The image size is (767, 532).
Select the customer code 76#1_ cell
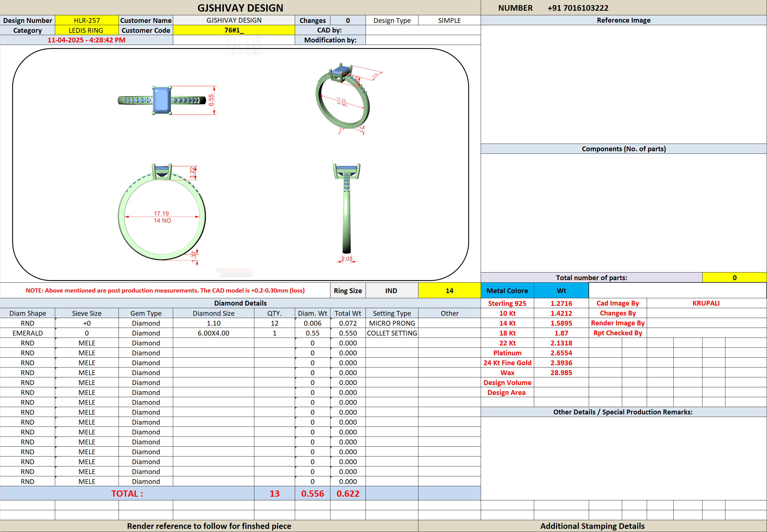(234, 30)
